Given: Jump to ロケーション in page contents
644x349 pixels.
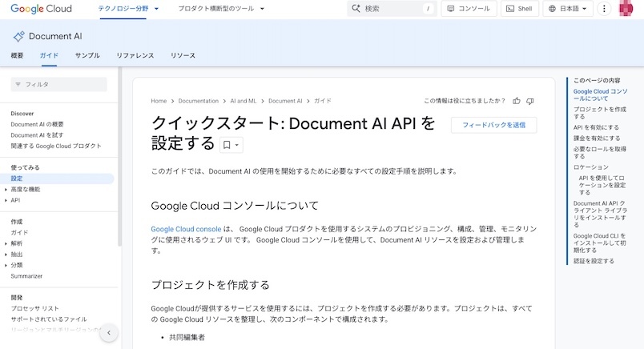Looking at the screenshot, I should pos(591,167).
